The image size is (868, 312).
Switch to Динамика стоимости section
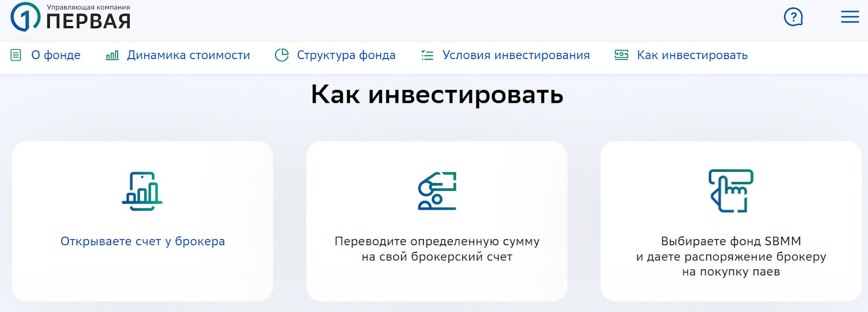[x=188, y=55]
